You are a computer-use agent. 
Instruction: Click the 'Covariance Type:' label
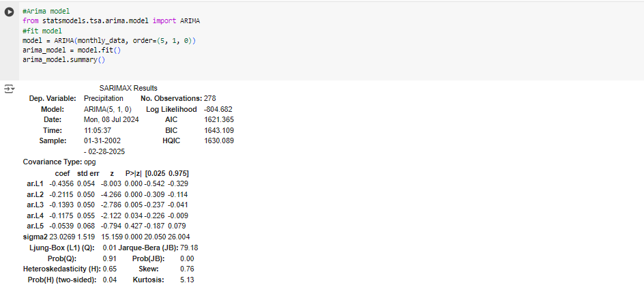52,162
